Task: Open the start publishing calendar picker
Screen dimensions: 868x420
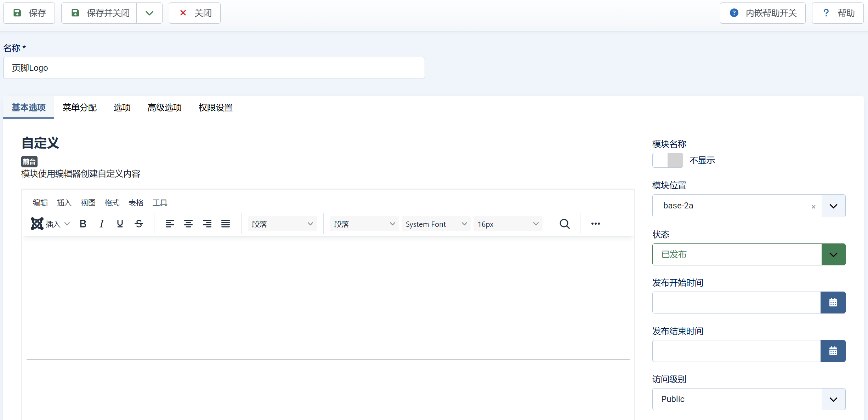Action: point(833,303)
